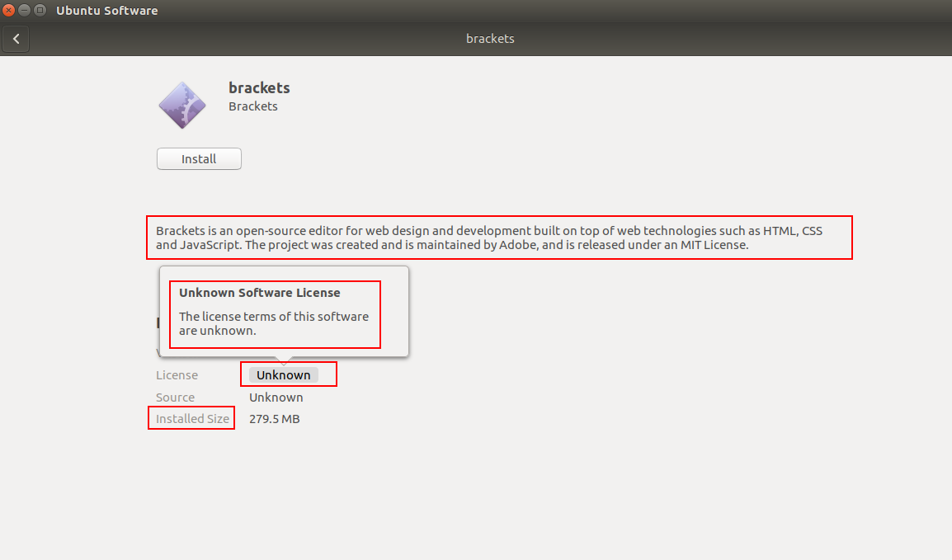The width and height of the screenshot is (952, 560).
Task: Click the Unknown license button
Action: click(284, 375)
